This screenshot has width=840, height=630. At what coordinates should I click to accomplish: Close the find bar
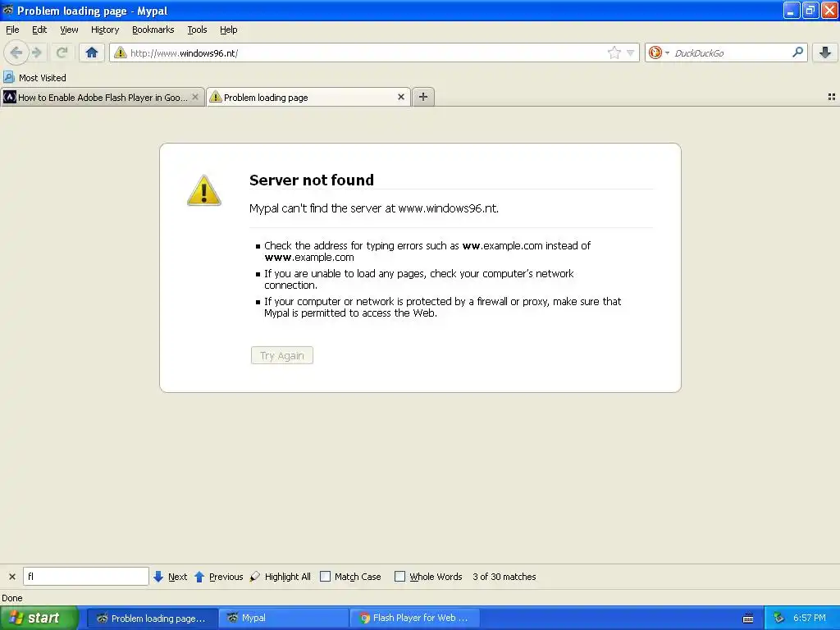12,577
